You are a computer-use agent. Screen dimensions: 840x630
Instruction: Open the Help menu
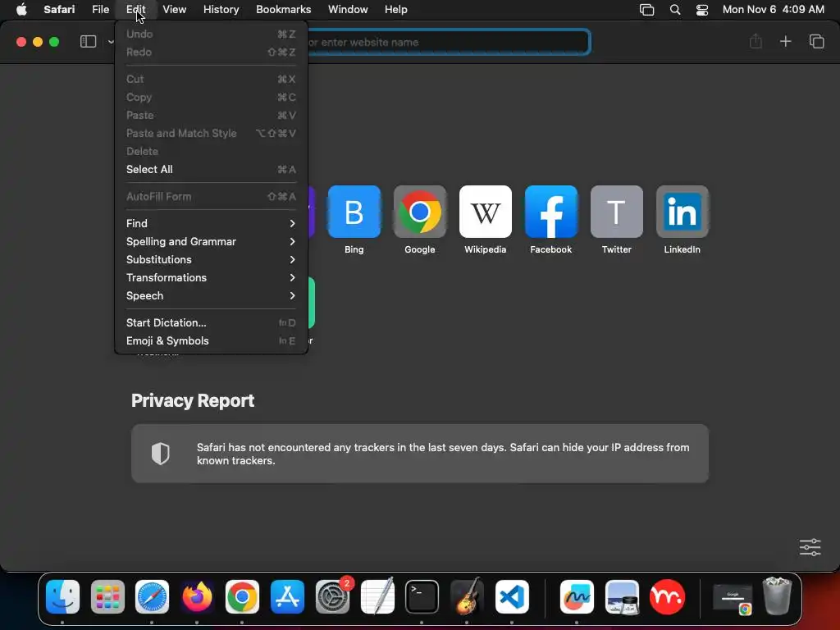396,10
